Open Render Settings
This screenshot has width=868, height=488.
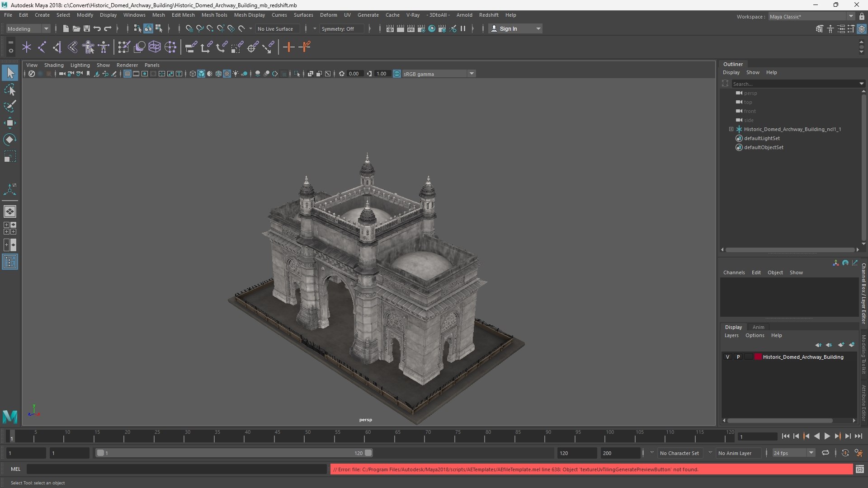point(421,28)
